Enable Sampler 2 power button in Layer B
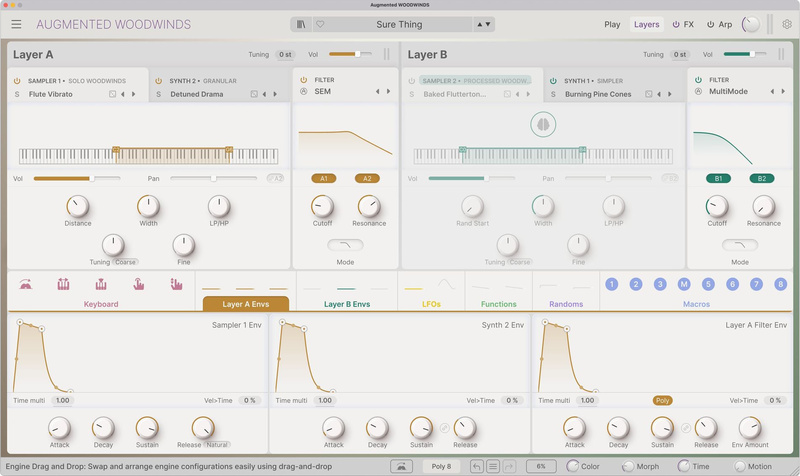The image size is (800, 476). 412,81
